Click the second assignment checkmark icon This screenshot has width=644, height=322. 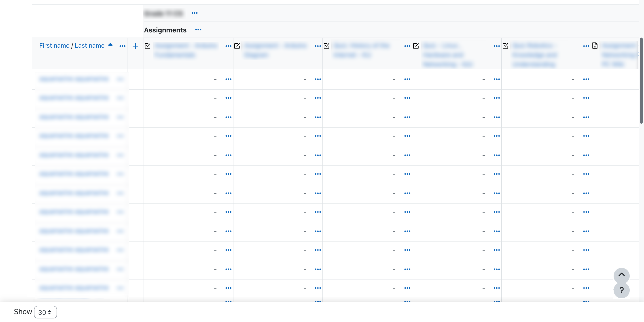[237, 46]
